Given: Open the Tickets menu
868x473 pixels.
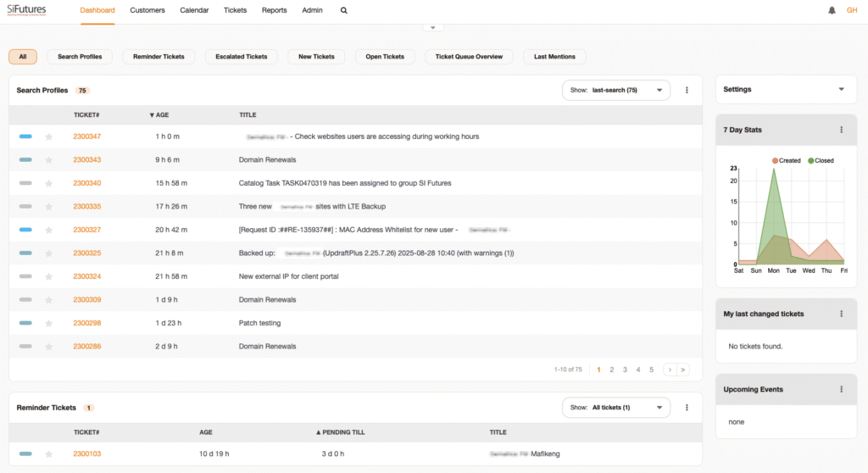Looking at the screenshot, I should [236, 10].
